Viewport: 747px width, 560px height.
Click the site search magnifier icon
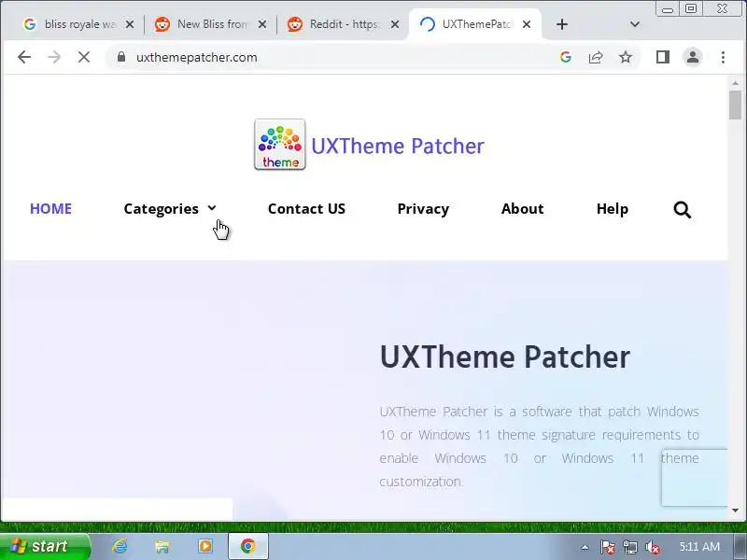pos(683,209)
